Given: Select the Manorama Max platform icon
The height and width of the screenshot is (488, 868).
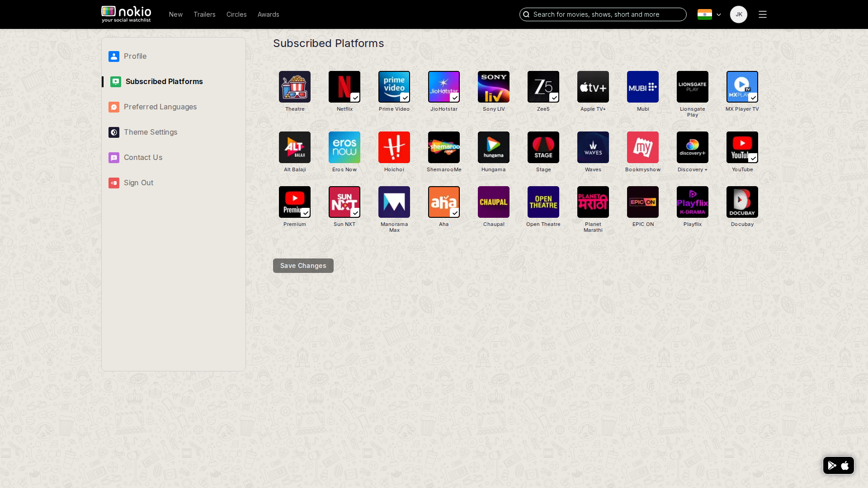Looking at the screenshot, I should point(394,202).
